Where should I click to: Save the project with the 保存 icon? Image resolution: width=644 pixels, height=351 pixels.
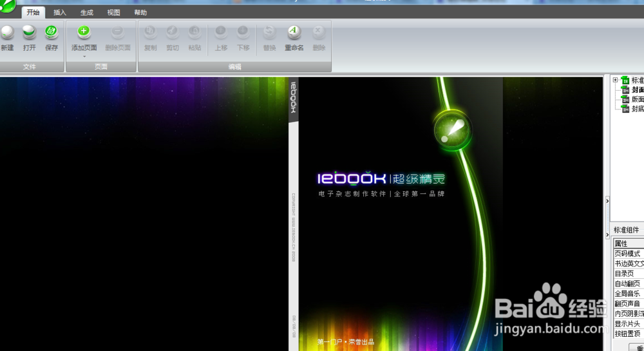[52, 32]
